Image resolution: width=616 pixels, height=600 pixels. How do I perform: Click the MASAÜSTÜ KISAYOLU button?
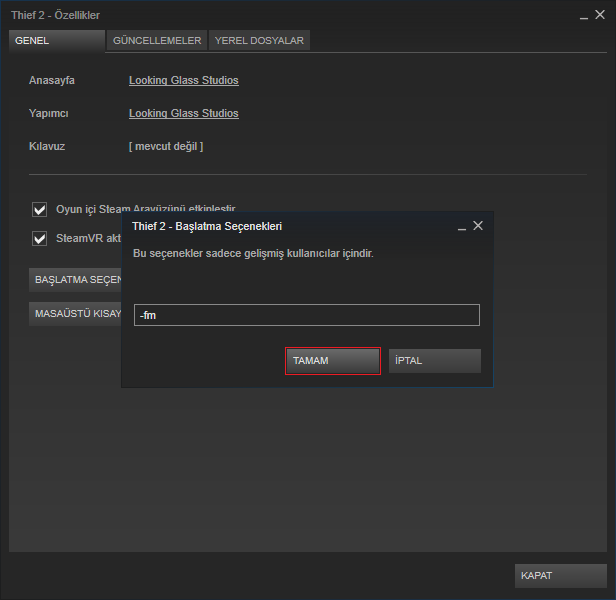point(75,314)
